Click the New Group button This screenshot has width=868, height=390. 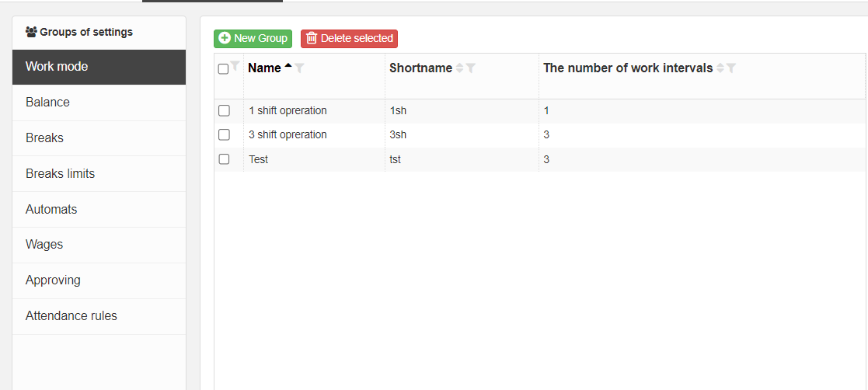(253, 38)
